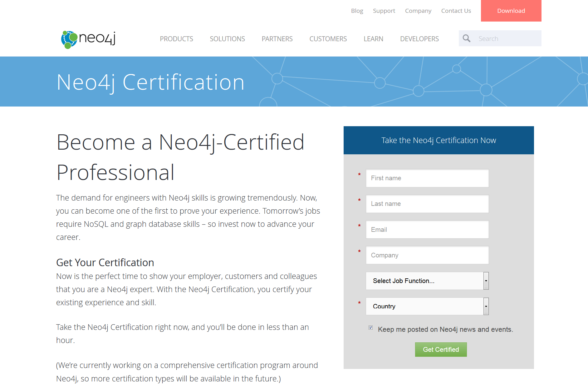Click the Neo4j logo
The image size is (588, 388).
coord(88,39)
